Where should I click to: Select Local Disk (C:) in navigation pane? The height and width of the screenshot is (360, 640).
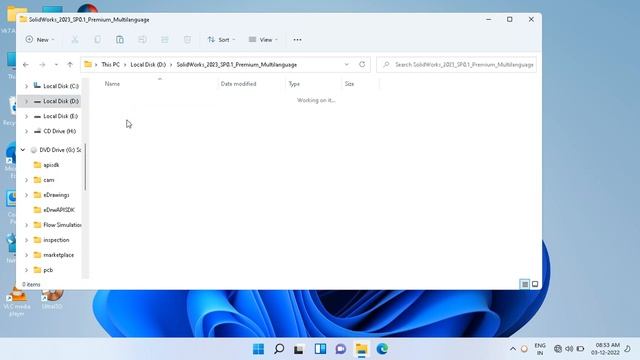click(61, 86)
